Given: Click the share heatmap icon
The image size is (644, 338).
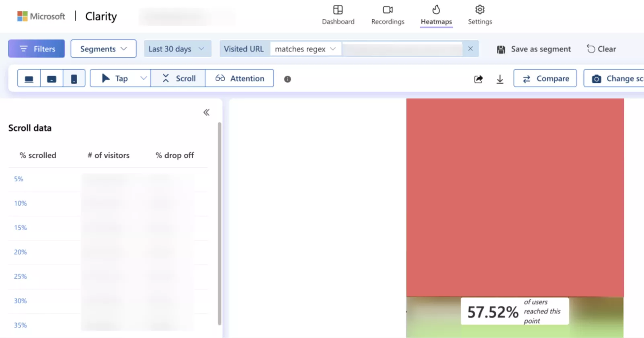Looking at the screenshot, I should (x=478, y=79).
